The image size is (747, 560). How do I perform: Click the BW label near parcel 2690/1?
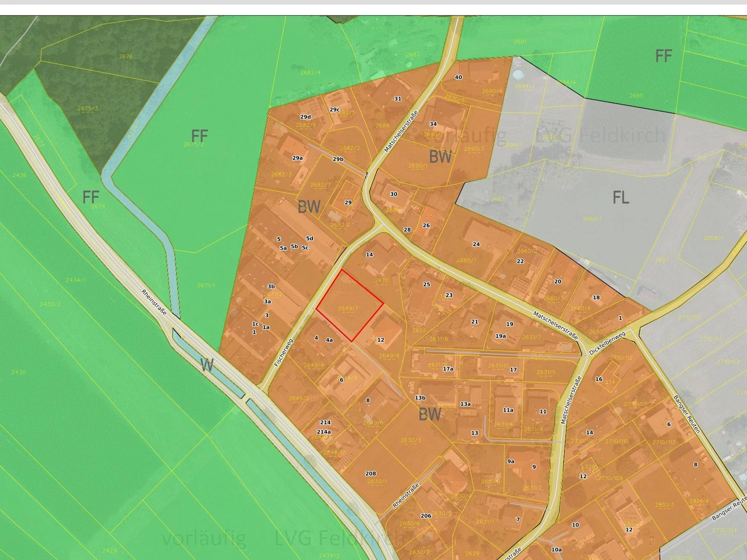(440, 157)
